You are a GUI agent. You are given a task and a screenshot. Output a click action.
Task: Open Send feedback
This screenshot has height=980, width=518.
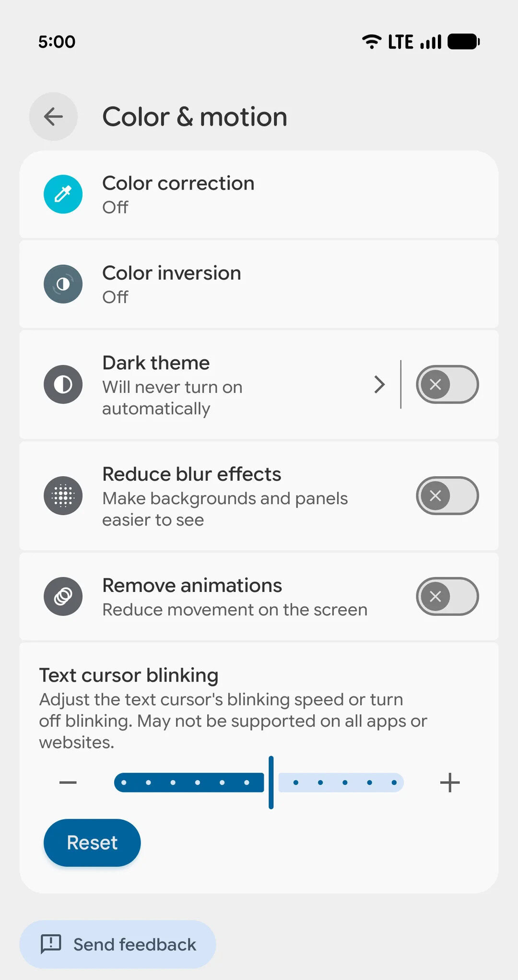(x=118, y=944)
